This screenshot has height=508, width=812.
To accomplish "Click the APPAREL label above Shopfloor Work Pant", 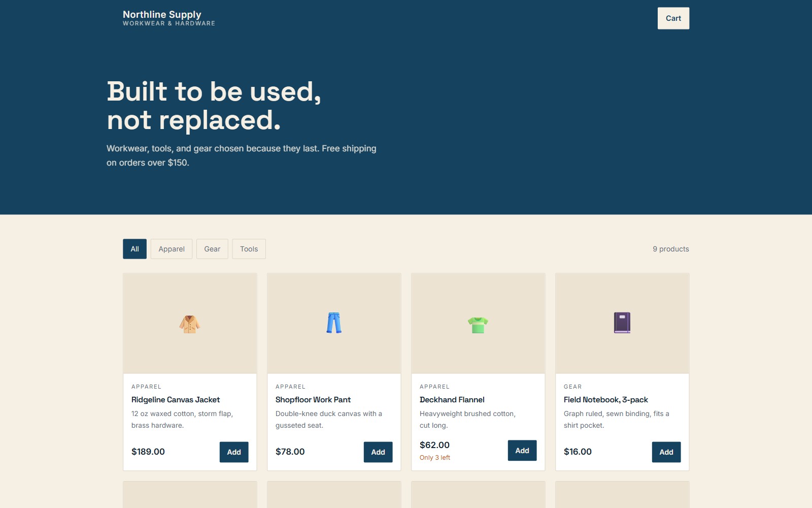I will click(x=290, y=387).
